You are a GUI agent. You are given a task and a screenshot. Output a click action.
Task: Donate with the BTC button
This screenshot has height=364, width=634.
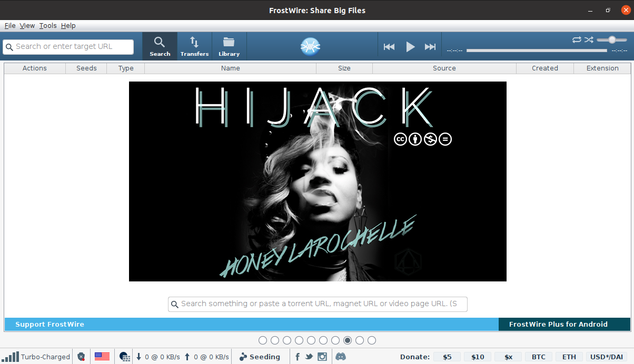click(538, 357)
